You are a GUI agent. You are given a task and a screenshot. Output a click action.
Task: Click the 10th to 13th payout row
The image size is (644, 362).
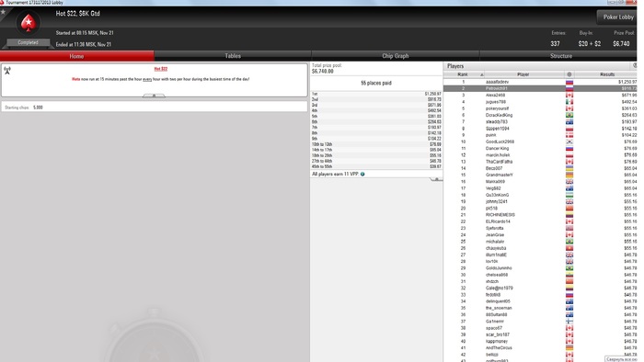tap(376, 144)
